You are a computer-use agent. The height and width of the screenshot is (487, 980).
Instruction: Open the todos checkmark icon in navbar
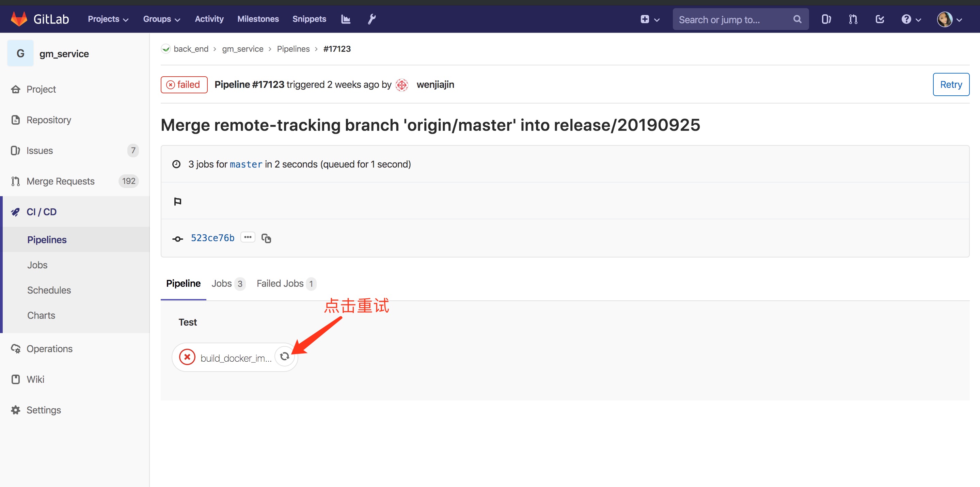coord(880,19)
